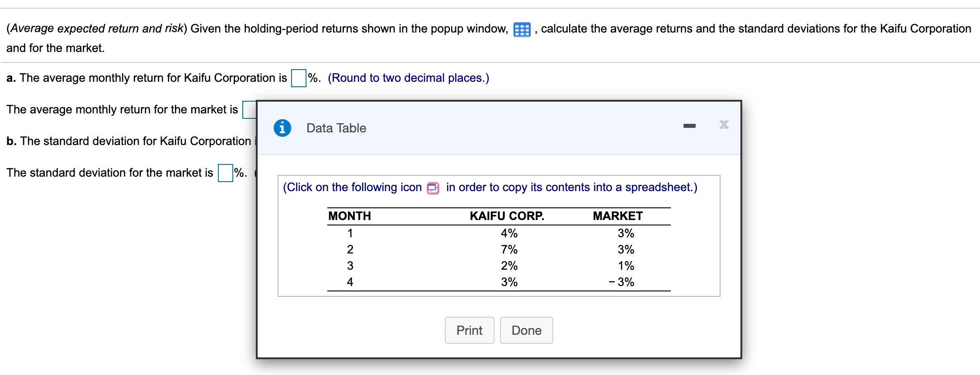Click the 'Average expected return and risk' heading
This screenshot has width=980, height=375.
97,28
